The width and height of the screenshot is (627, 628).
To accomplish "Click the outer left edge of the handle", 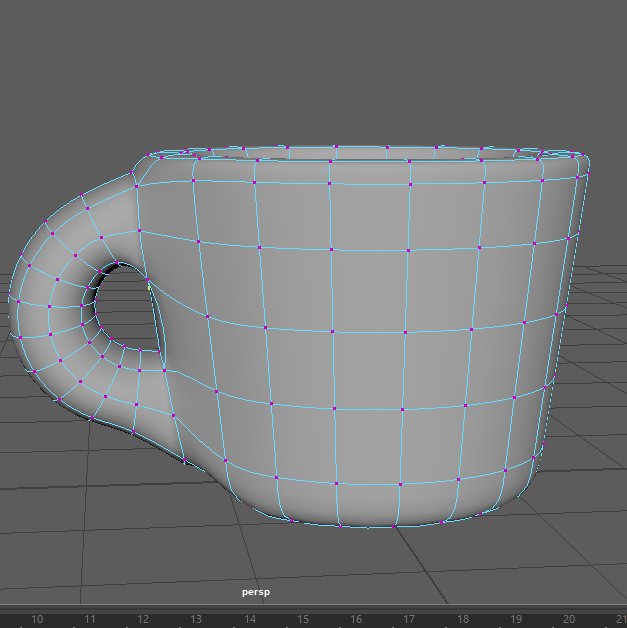I will point(14,300).
